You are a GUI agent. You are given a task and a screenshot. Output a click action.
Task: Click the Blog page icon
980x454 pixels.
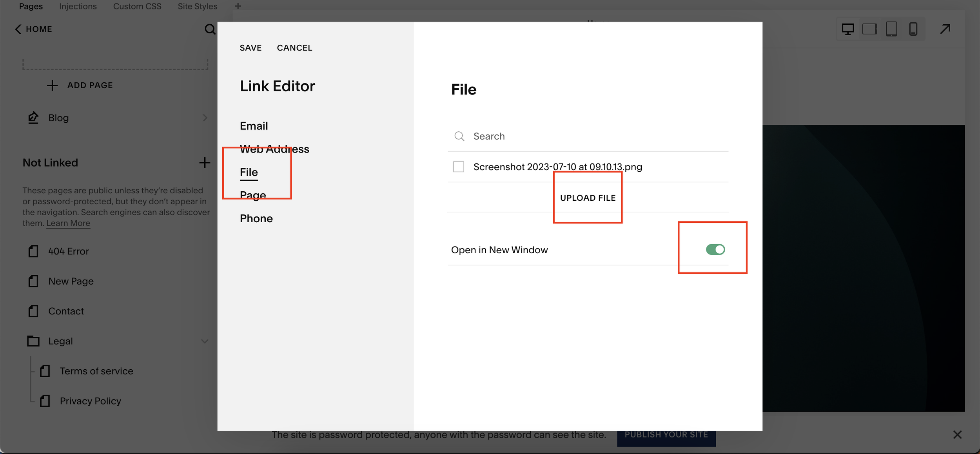coord(33,118)
